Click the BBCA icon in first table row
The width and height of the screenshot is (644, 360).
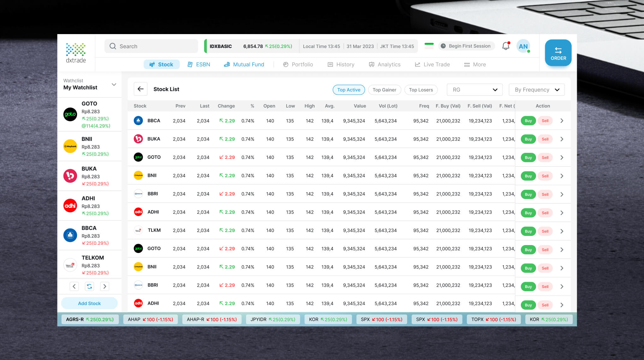tap(138, 121)
